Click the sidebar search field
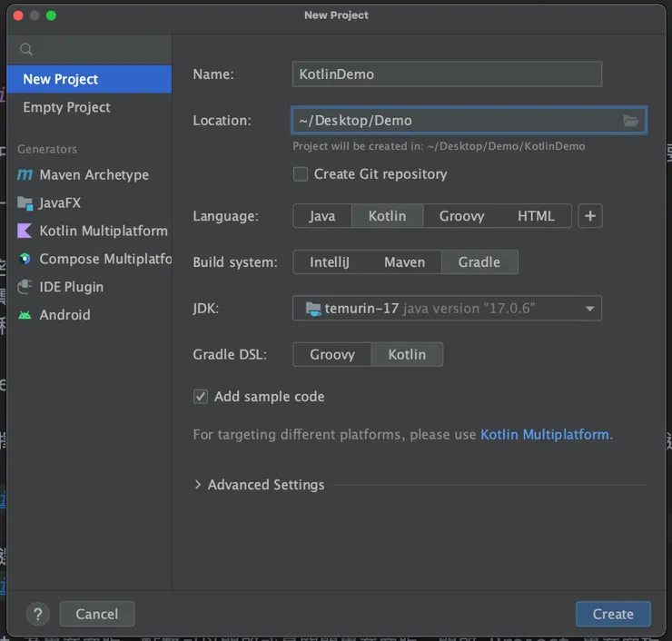672x641 pixels. click(89, 49)
